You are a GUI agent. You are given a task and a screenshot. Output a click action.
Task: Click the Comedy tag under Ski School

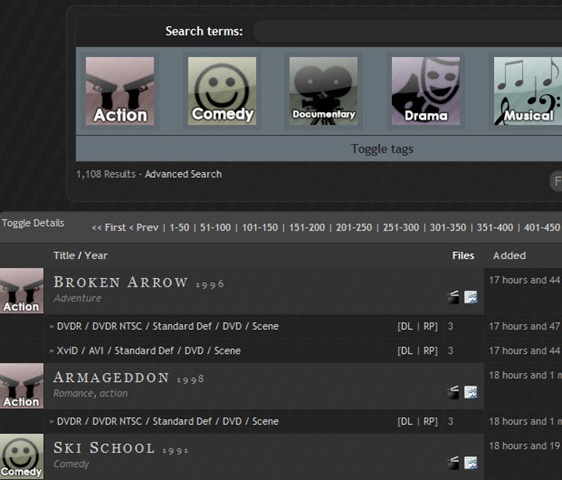71,464
